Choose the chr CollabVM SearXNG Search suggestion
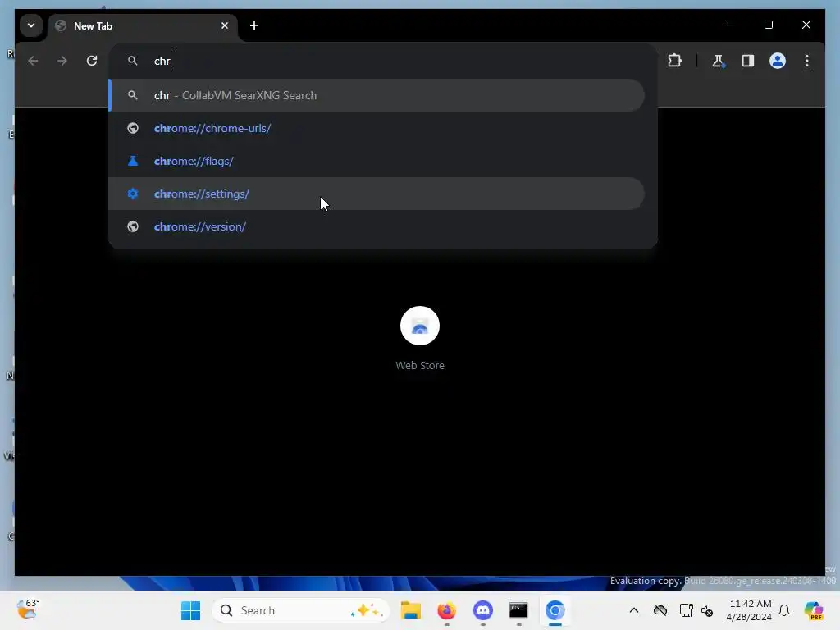The image size is (840, 630). [x=377, y=95]
